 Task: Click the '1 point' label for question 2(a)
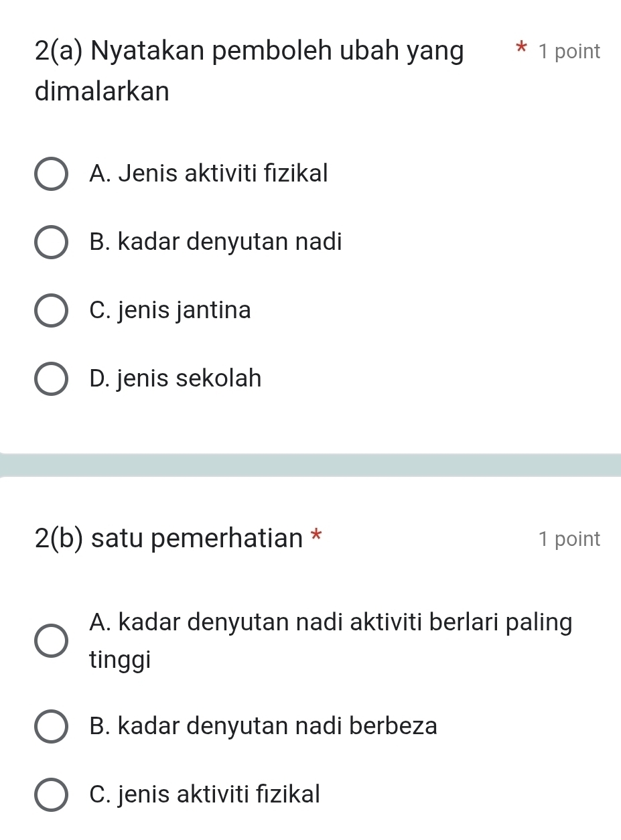567,51
